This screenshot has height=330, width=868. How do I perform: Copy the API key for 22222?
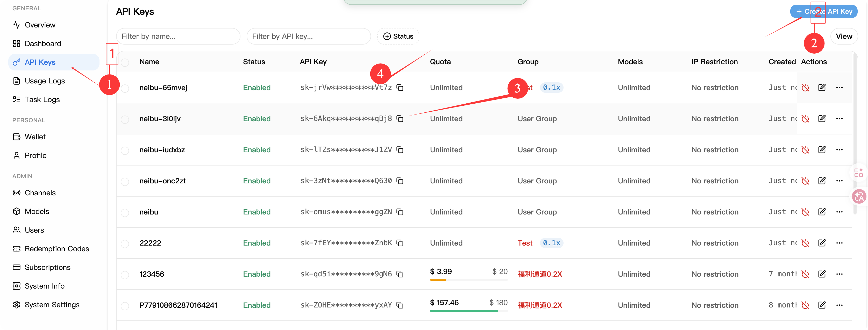[x=400, y=243]
